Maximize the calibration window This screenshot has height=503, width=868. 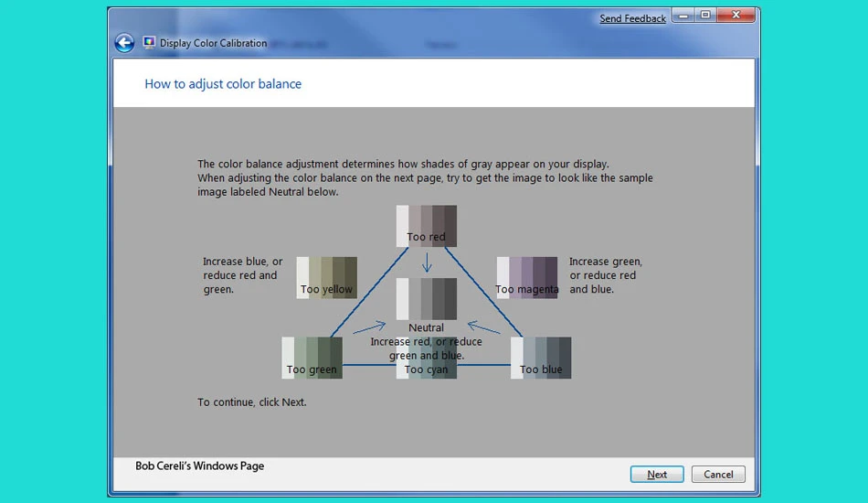705,16
